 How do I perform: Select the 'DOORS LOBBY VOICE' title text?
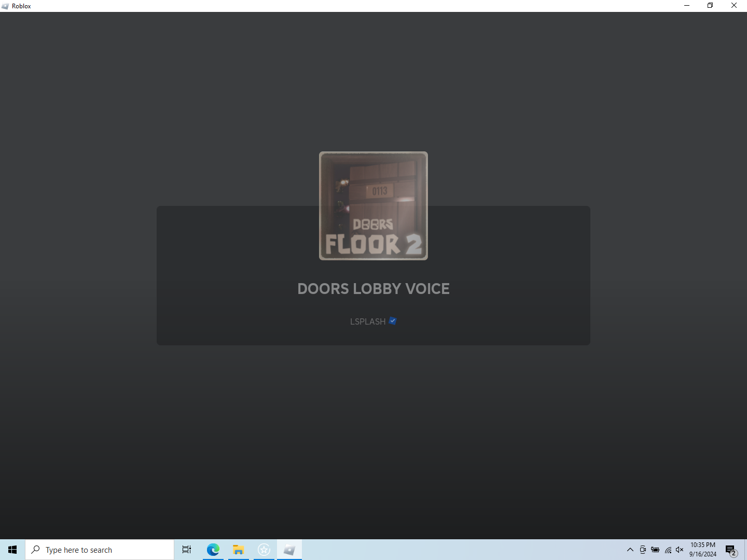[x=374, y=289]
